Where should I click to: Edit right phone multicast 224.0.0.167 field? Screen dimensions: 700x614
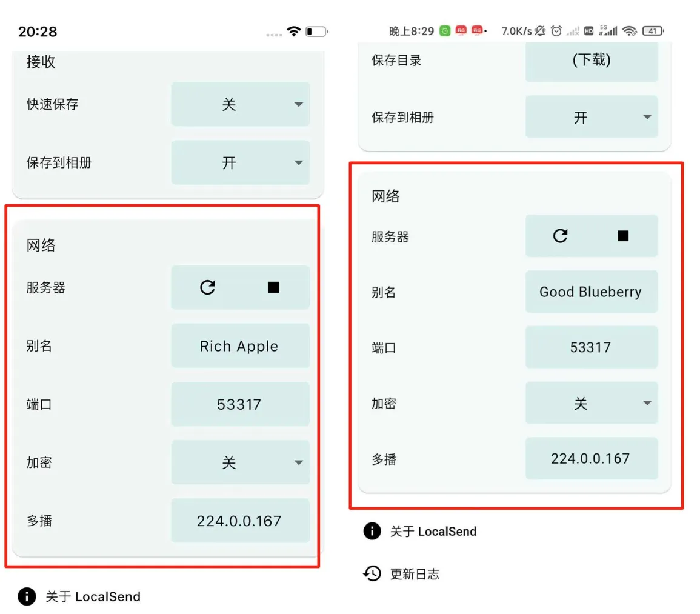(592, 459)
